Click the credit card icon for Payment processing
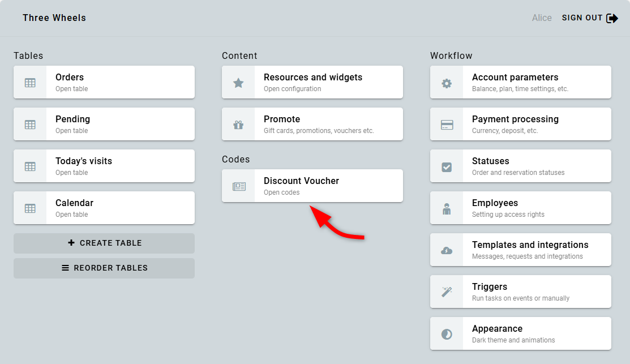The height and width of the screenshot is (364, 630). [447, 125]
